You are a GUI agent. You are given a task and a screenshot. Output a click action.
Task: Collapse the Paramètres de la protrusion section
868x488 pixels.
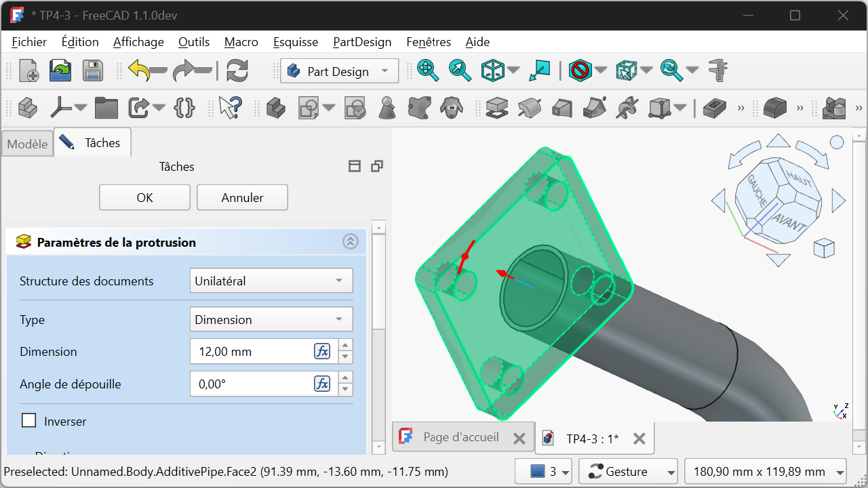coord(350,242)
